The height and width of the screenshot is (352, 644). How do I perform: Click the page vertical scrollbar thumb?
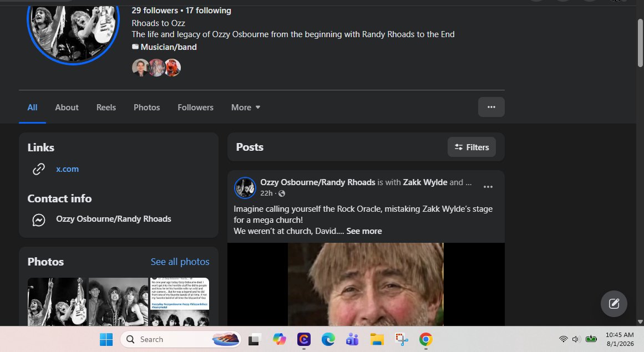pyautogui.click(x=640, y=43)
